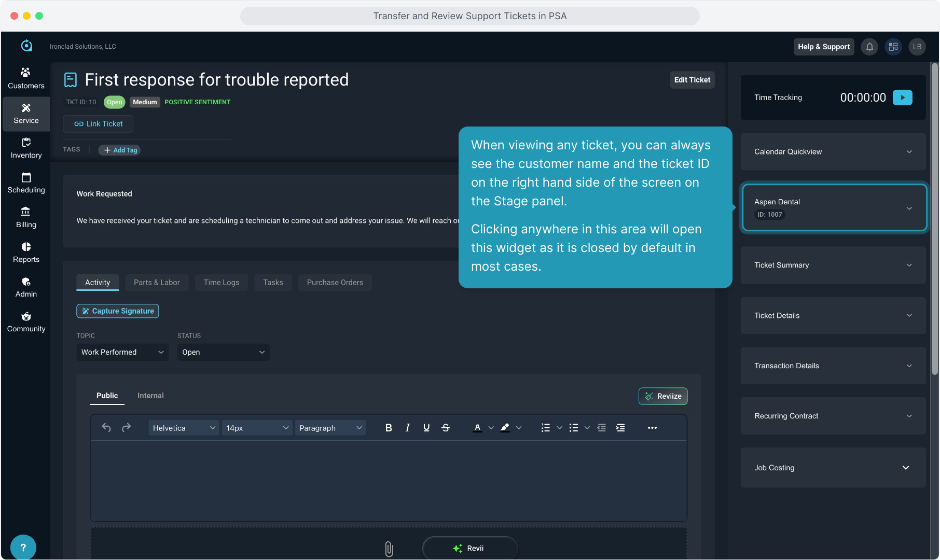Open the Scheduling calendar module

coord(26,183)
